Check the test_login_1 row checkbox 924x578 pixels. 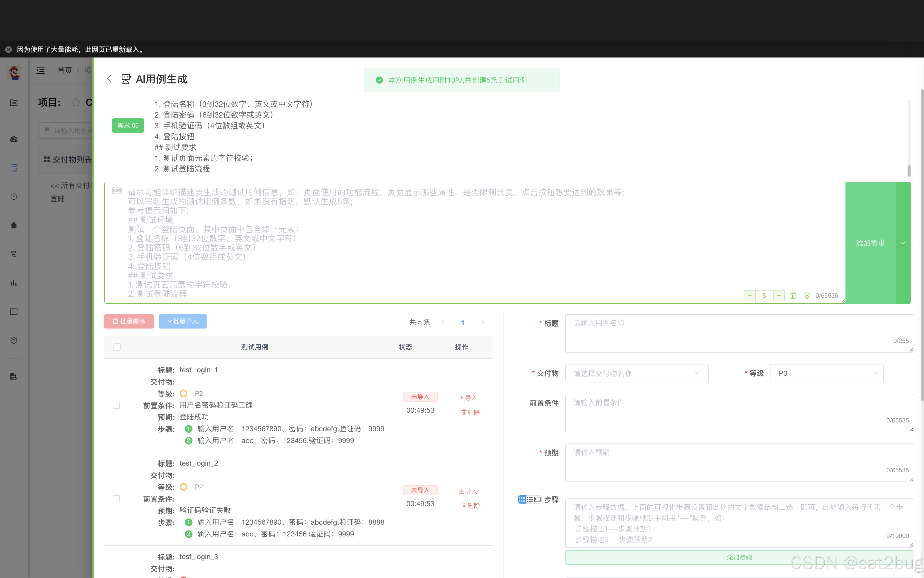coord(116,405)
